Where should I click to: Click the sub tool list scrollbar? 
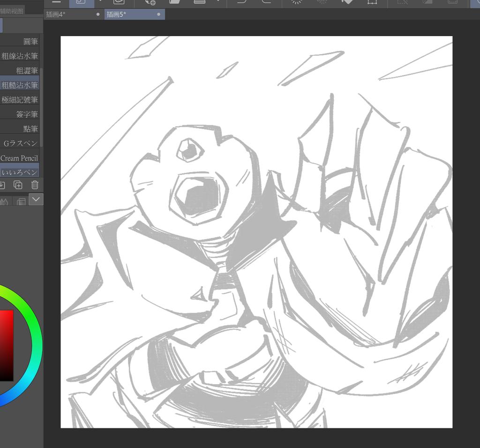(41, 107)
